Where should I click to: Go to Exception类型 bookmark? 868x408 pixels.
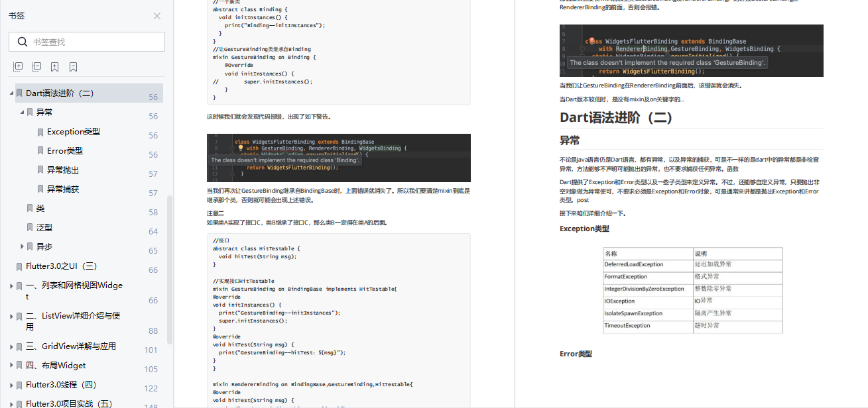tap(74, 132)
